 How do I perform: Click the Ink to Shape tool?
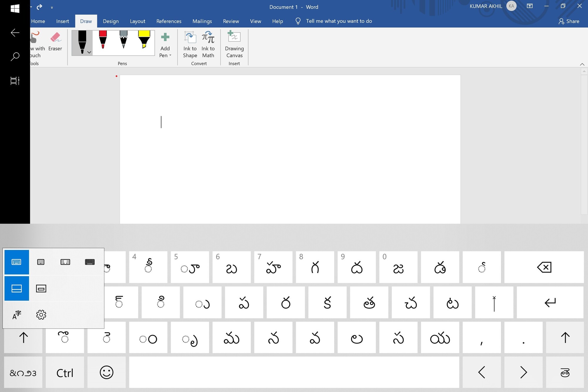click(x=190, y=45)
